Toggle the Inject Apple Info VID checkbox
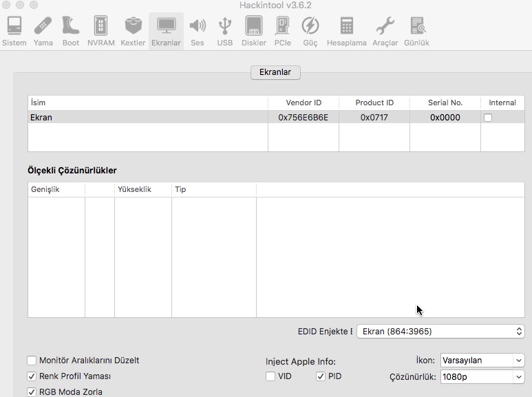532x397 pixels. [x=270, y=376]
